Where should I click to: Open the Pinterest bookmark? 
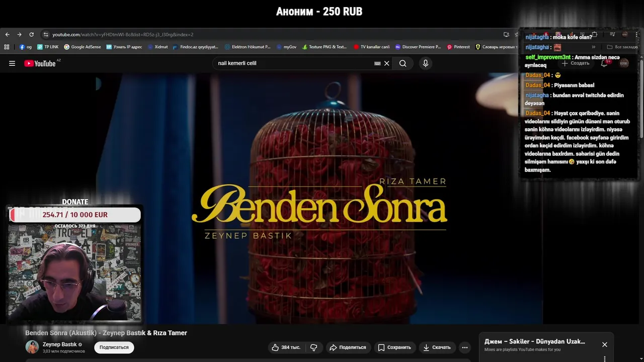tap(458, 47)
